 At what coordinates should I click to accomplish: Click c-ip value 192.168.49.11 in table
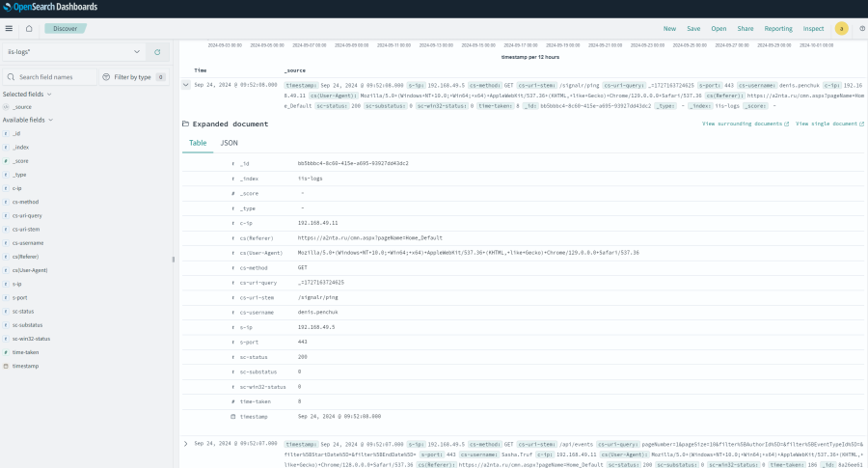coord(317,223)
